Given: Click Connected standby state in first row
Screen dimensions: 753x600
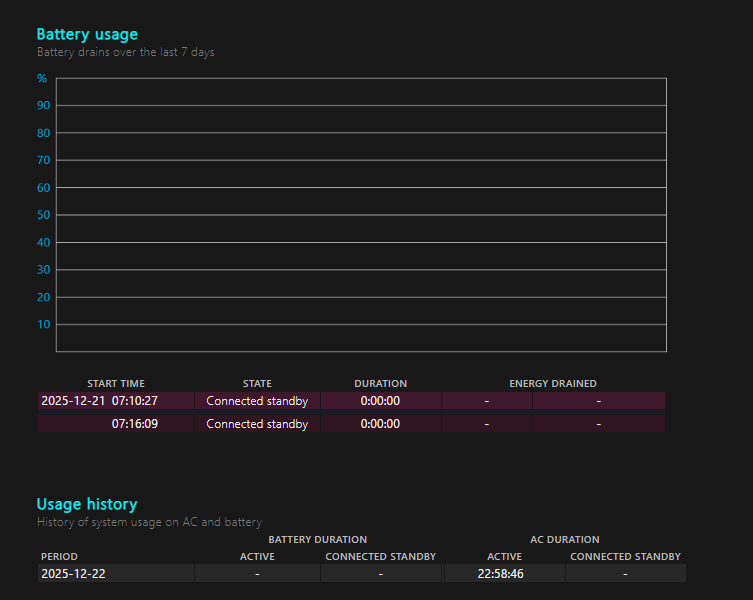Looking at the screenshot, I should pos(257,401).
